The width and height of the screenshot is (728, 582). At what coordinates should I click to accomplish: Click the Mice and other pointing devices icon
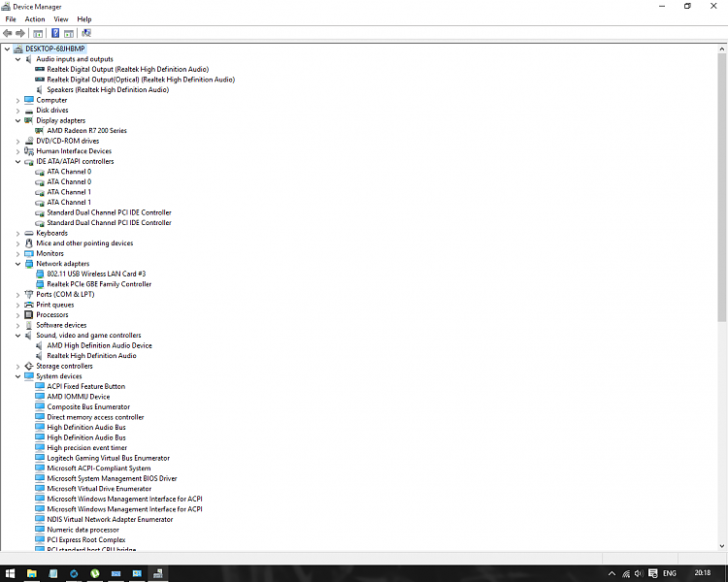point(29,243)
